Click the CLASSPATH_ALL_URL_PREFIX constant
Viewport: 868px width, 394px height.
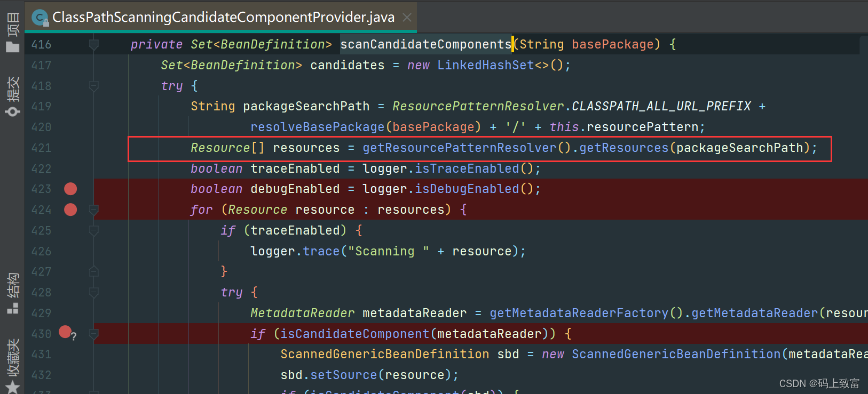click(x=661, y=106)
